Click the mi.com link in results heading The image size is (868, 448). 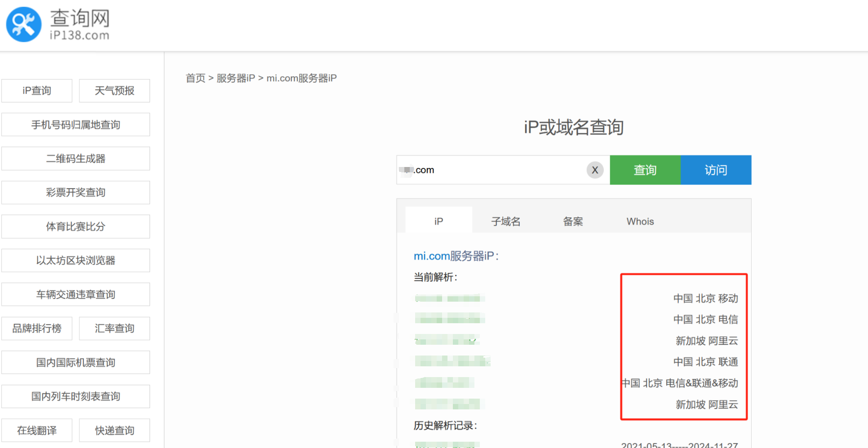click(x=432, y=256)
